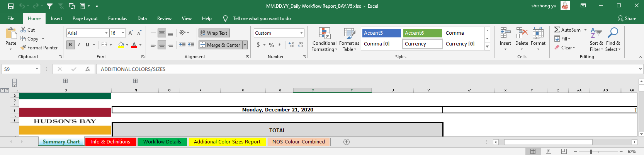Open Format as Table gallery
The image size is (644, 155).
click(x=349, y=39)
